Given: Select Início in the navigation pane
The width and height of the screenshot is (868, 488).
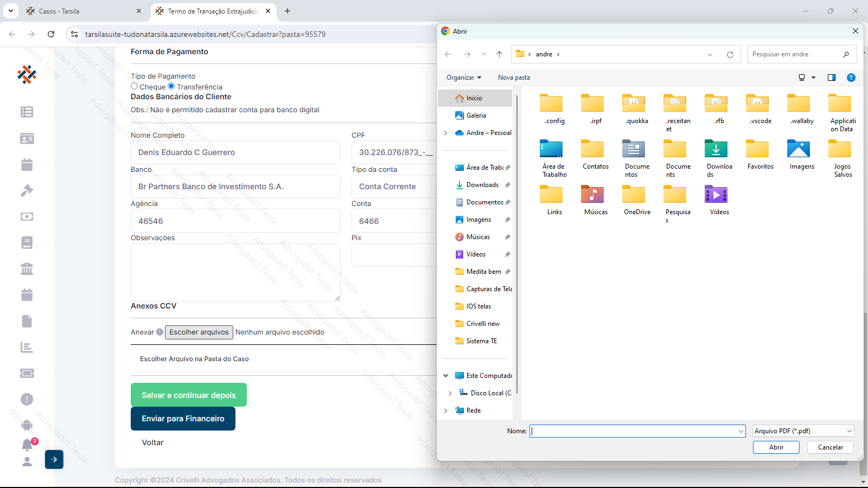Looking at the screenshot, I should pos(474,98).
